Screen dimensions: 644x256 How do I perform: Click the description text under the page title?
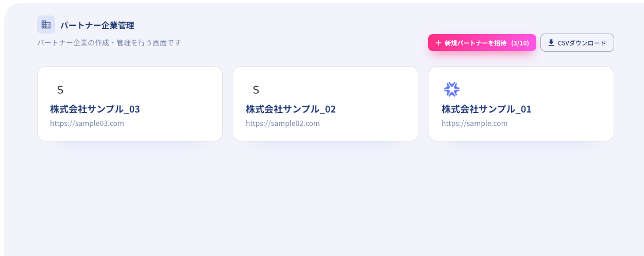pos(109,42)
